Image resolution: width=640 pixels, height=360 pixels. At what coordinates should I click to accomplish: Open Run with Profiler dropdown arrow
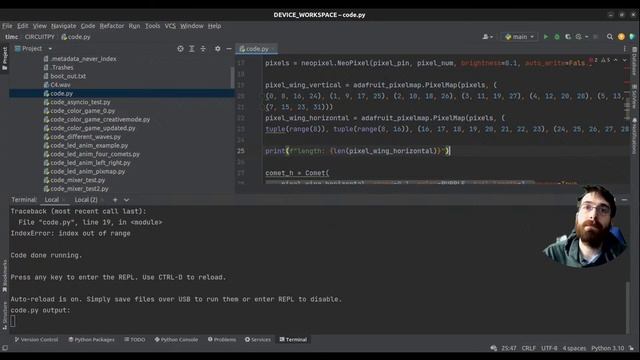point(587,37)
